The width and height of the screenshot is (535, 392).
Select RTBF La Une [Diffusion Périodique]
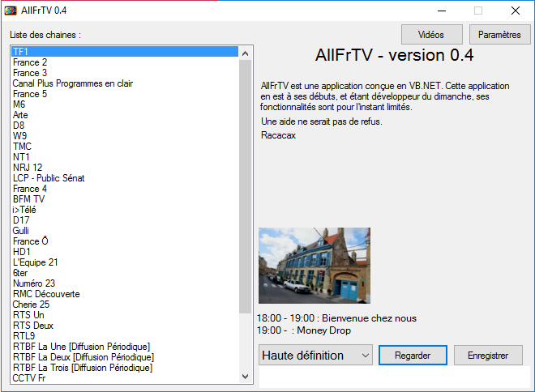tap(125, 347)
